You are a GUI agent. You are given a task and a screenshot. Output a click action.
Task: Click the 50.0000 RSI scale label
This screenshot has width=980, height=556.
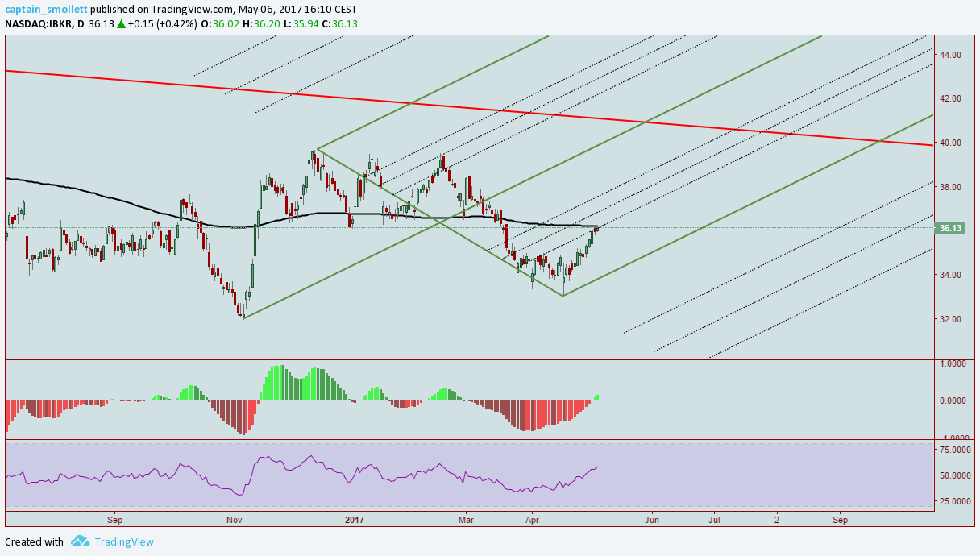(955, 475)
